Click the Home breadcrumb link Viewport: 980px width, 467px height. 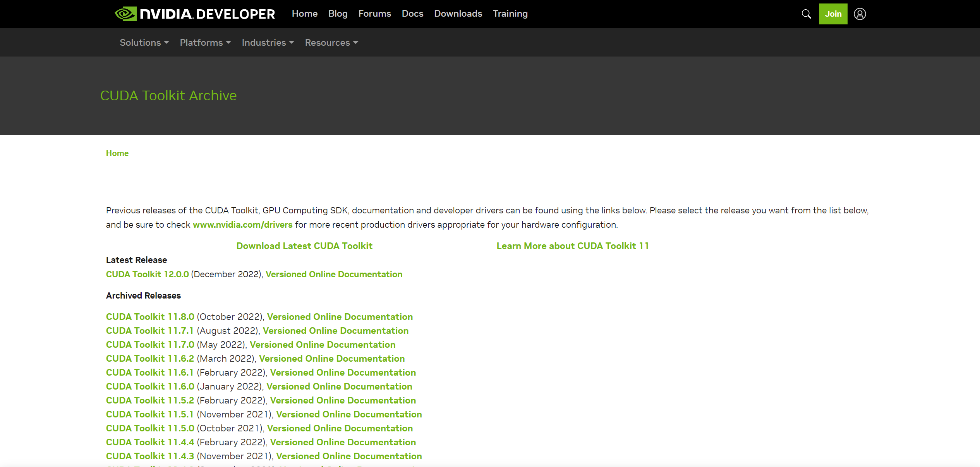(117, 153)
